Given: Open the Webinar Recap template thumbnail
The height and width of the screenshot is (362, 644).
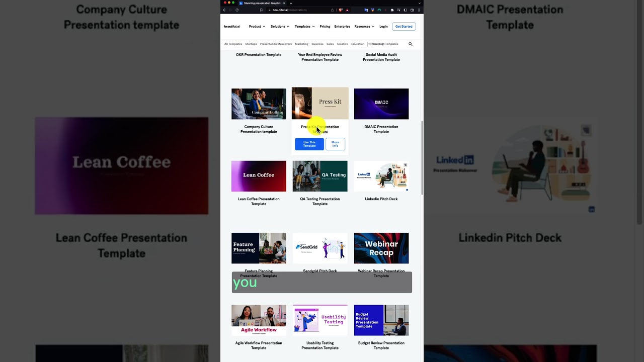Looking at the screenshot, I should tap(381, 248).
